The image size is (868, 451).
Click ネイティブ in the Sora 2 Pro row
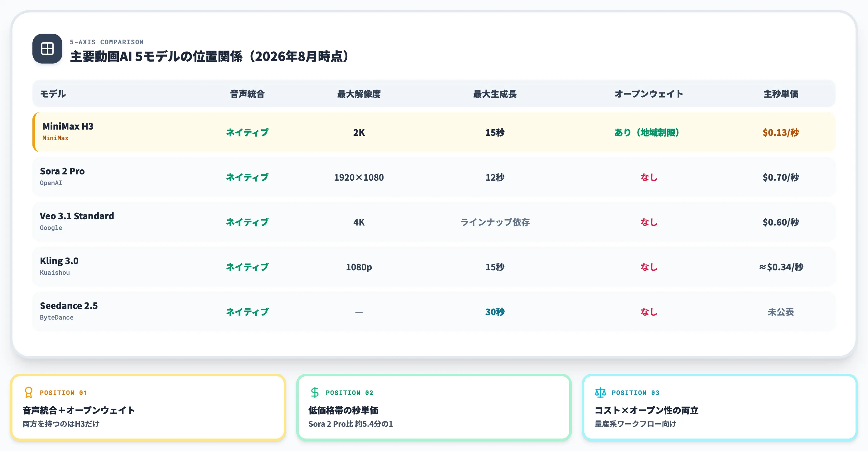point(247,177)
